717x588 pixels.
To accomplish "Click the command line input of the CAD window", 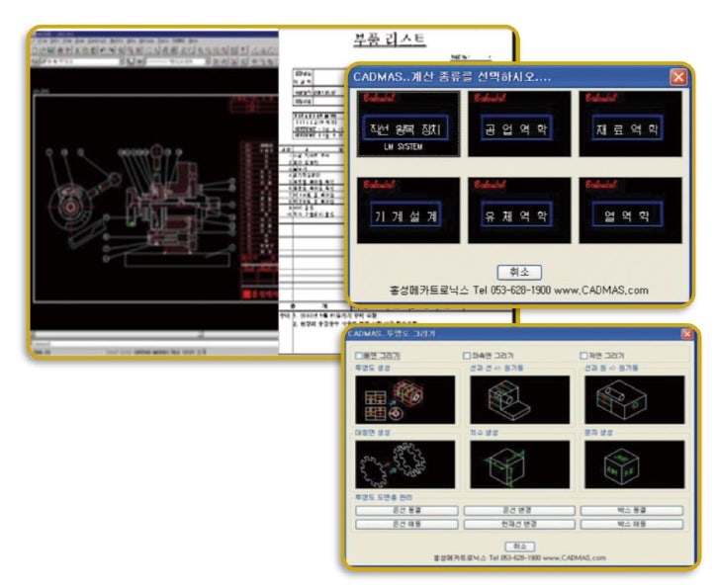I will click(154, 344).
